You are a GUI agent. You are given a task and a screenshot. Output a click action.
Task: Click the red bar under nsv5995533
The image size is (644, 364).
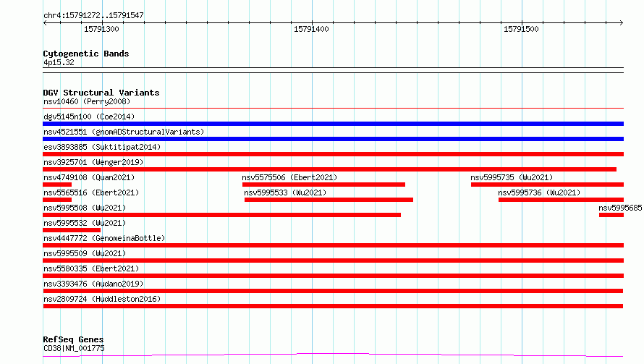[x=329, y=200]
